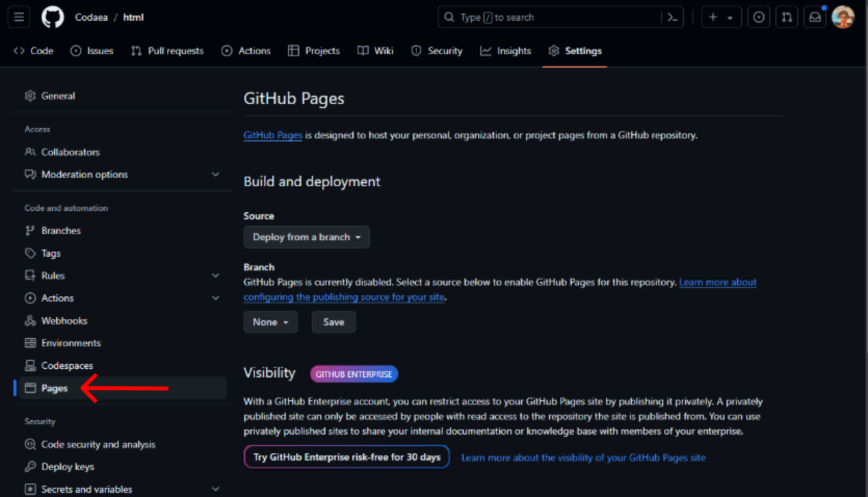Open the hamburger navigation menu
The image size is (868, 497).
point(19,17)
